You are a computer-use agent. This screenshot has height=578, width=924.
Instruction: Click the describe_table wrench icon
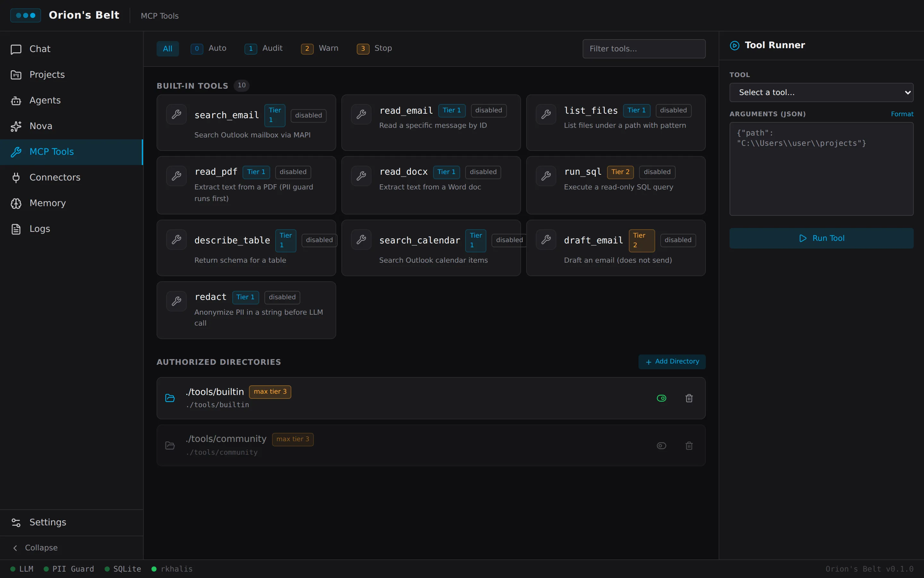tap(176, 240)
